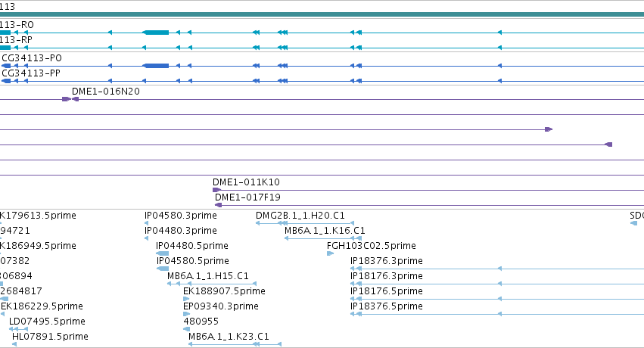This screenshot has height=348, width=644.
Task: Click the DME1-011K10 clone label
Action: [246, 182]
